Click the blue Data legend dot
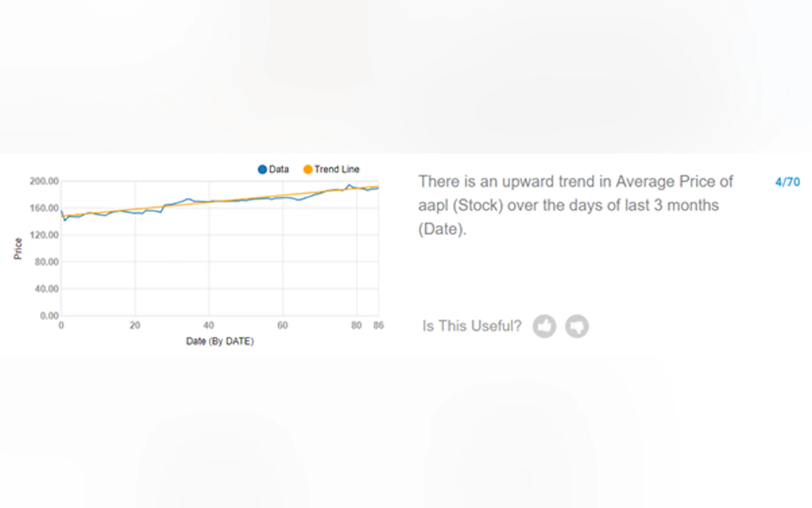This screenshot has height=508, width=812. (262, 169)
